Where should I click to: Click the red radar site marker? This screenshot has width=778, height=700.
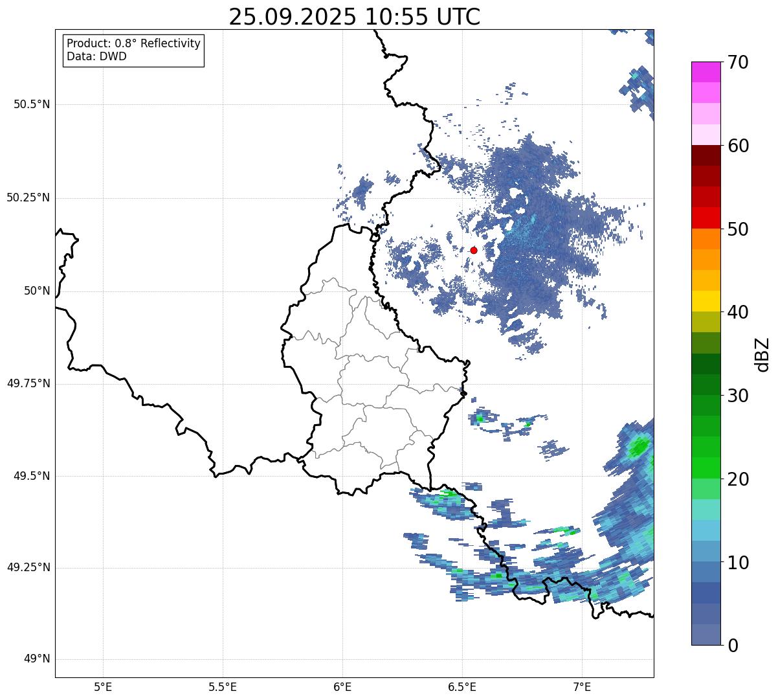(474, 250)
